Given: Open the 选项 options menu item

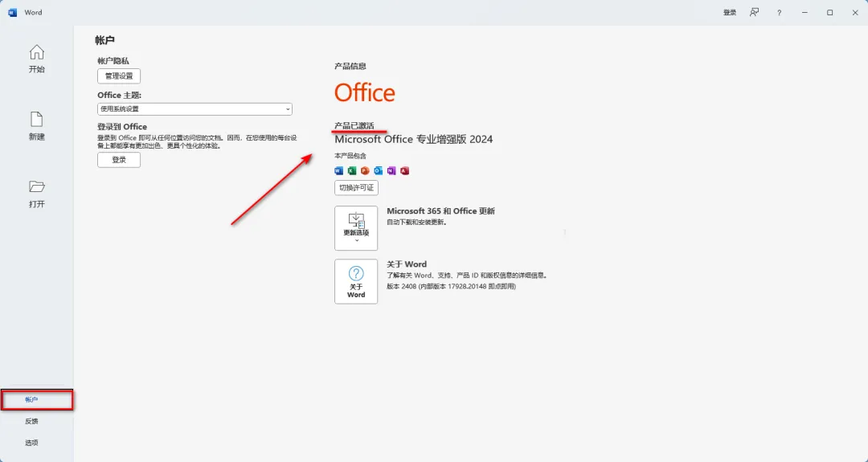Looking at the screenshot, I should [x=31, y=443].
